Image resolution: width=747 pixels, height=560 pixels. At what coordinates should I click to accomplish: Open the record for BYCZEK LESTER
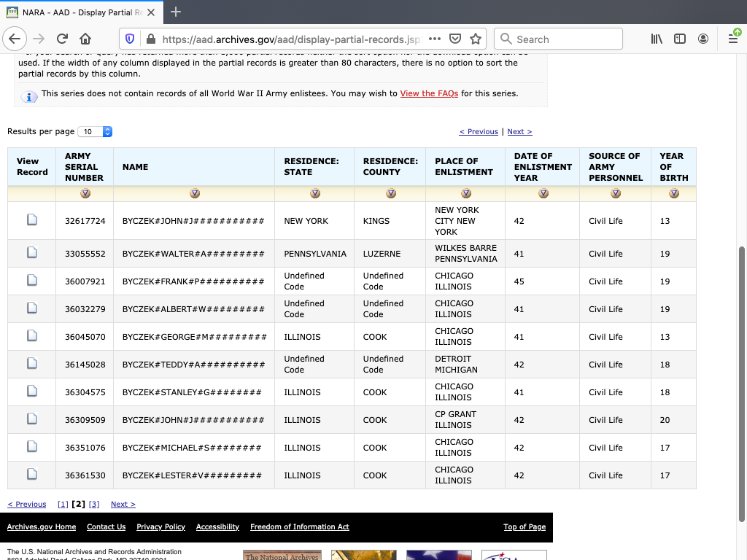[31, 474]
